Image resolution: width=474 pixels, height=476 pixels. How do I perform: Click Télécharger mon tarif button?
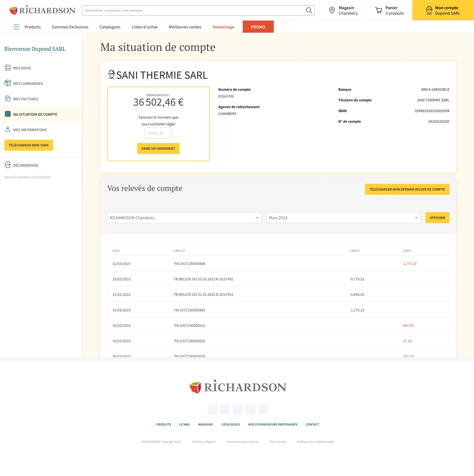[x=29, y=145]
